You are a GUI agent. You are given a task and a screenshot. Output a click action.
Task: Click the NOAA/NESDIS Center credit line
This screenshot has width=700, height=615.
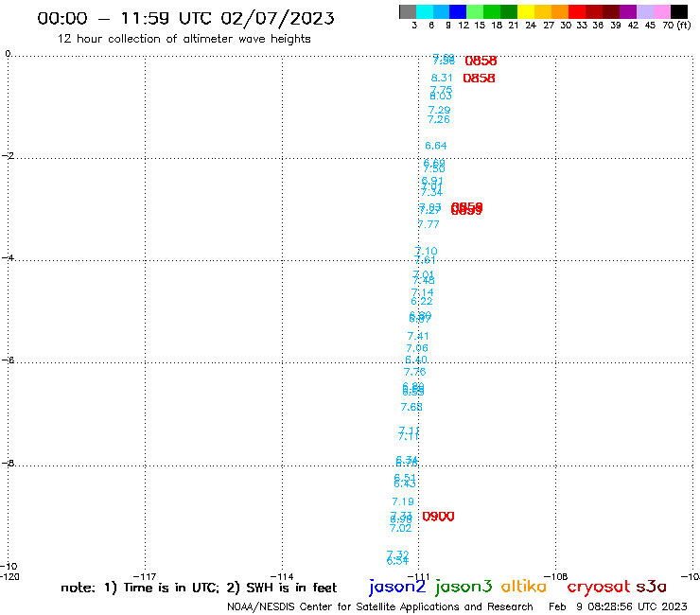coord(380,607)
